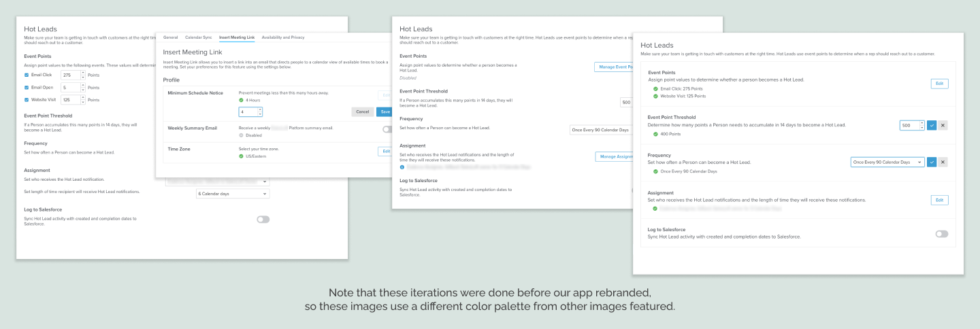Click the grey Disabled status icon

[242, 135]
